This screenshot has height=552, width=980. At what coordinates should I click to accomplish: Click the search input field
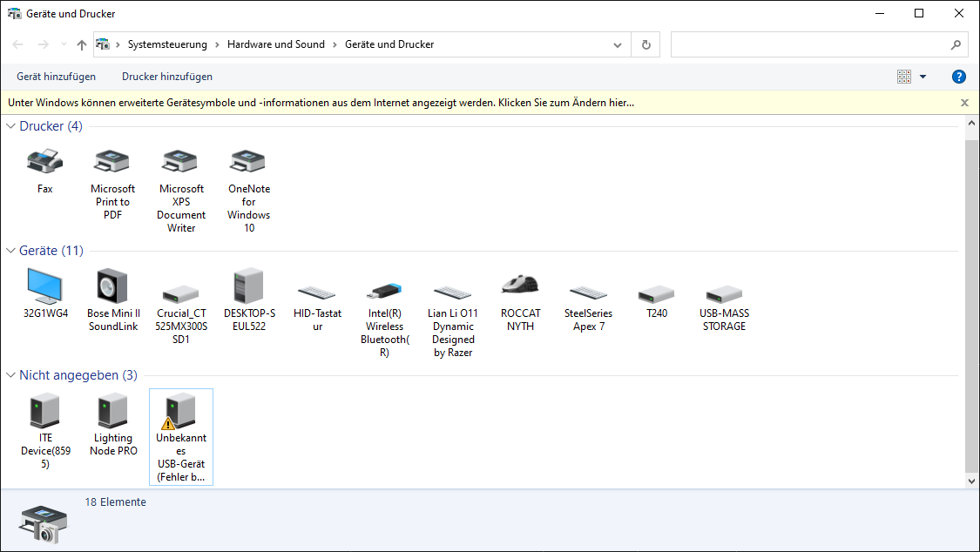810,45
